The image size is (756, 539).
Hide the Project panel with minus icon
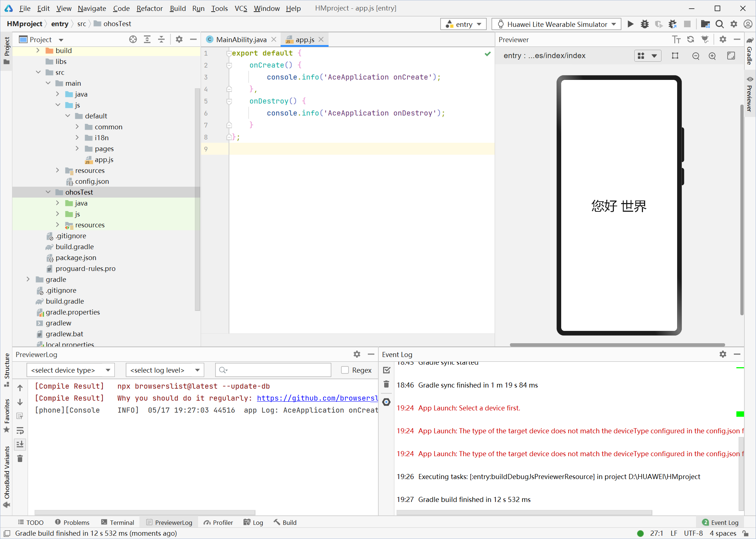[193, 39]
